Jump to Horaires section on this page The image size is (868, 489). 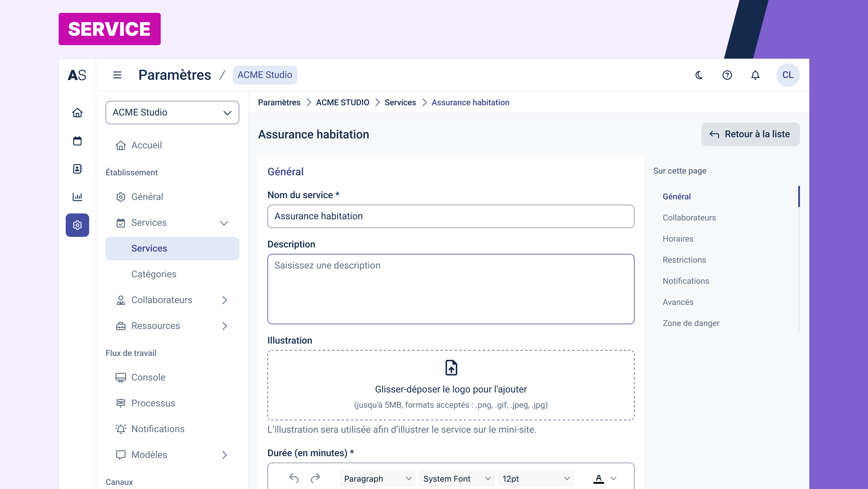coord(678,239)
